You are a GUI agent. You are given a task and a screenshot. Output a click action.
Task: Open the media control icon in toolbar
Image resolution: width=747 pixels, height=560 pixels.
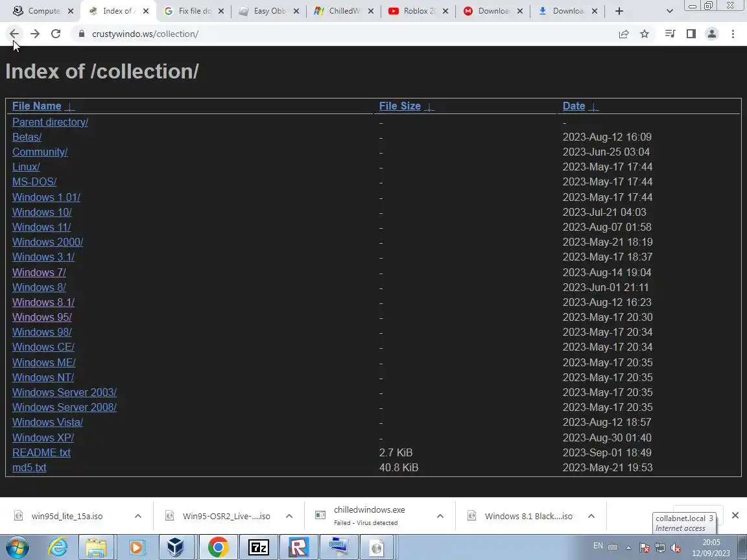670,34
